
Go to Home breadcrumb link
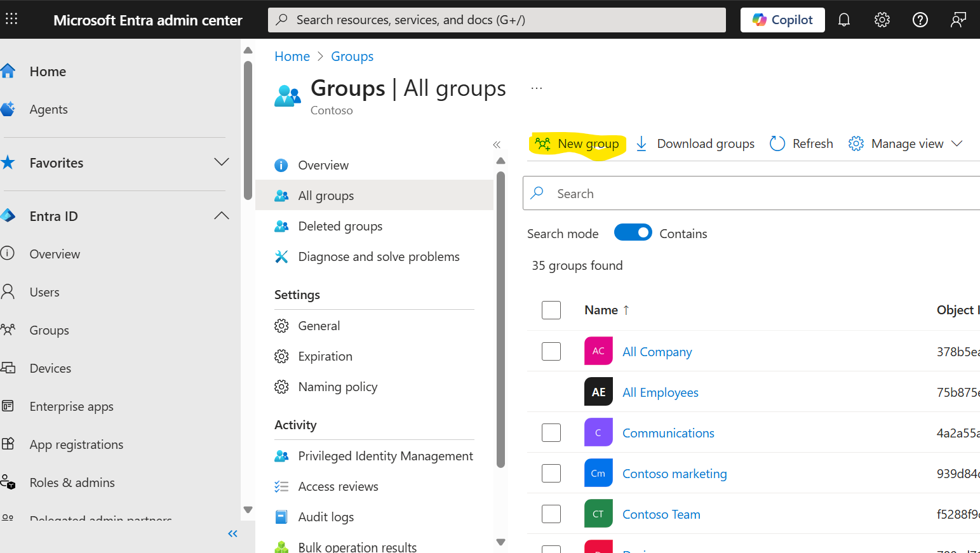292,57
